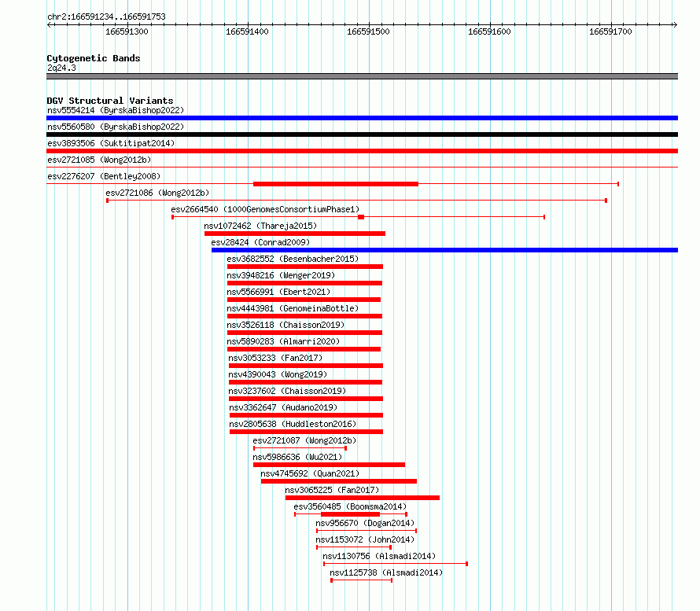
Task: Click the 166591500 ruler tick label
Action: coord(368,31)
